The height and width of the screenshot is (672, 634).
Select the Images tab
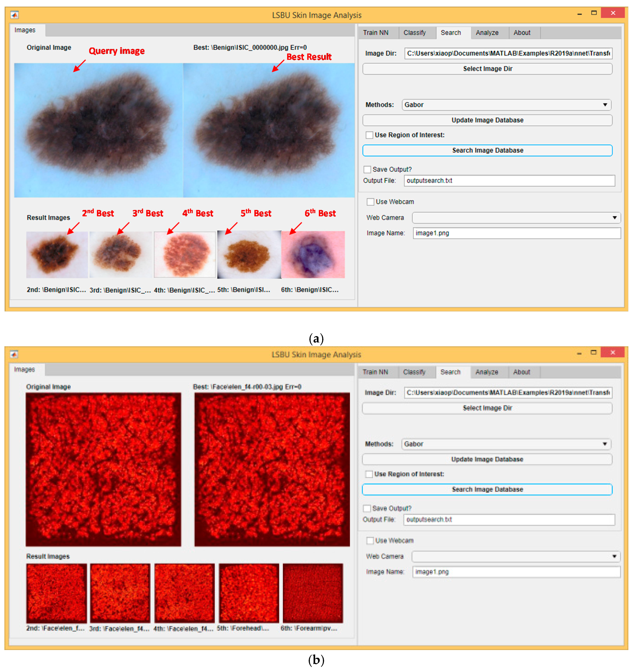click(x=25, y=30)
